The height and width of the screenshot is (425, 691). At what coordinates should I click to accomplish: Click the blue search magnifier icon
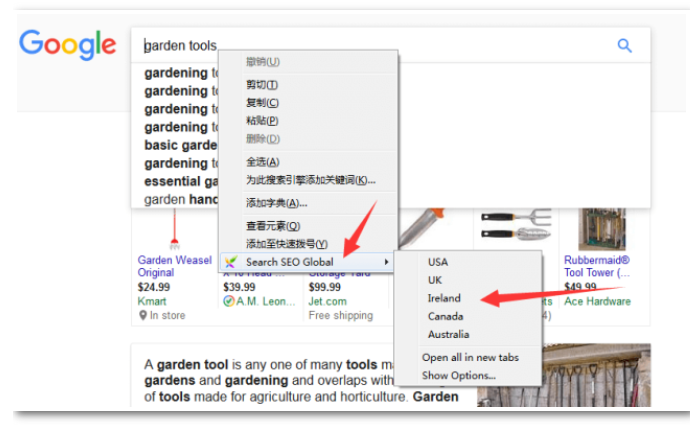coord(624,45)
